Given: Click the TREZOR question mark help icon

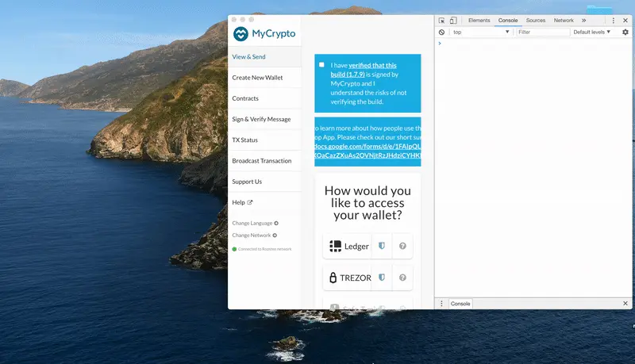Looking at the screenshot, I should coord(402,278).
